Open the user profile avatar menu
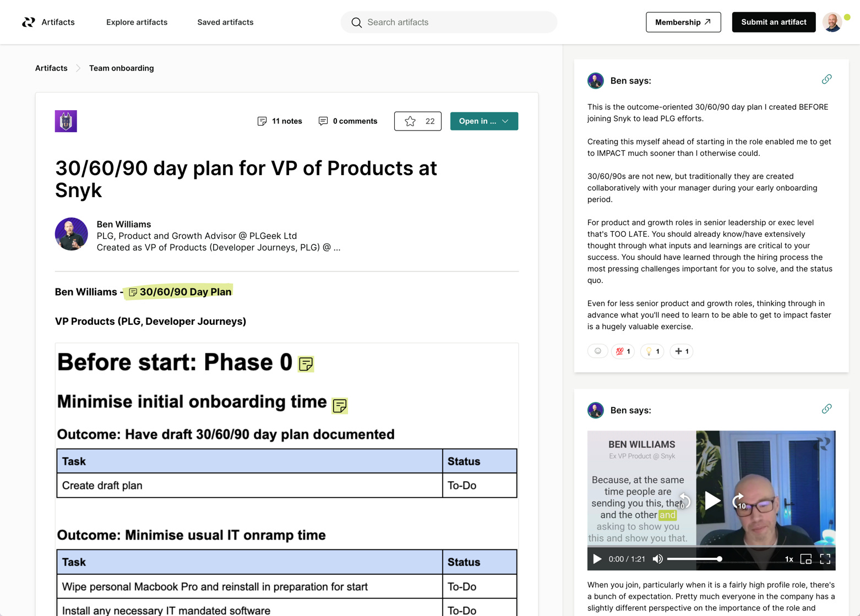Image resolution: width=860 pixels, height=616 pixels. tap(832, 22)
